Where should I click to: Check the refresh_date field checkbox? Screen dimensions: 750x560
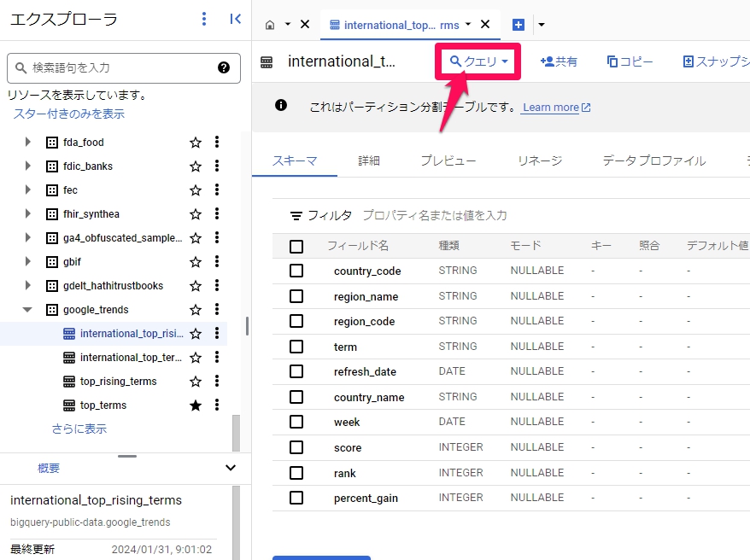pyautogui.click(x=296, y=371)
